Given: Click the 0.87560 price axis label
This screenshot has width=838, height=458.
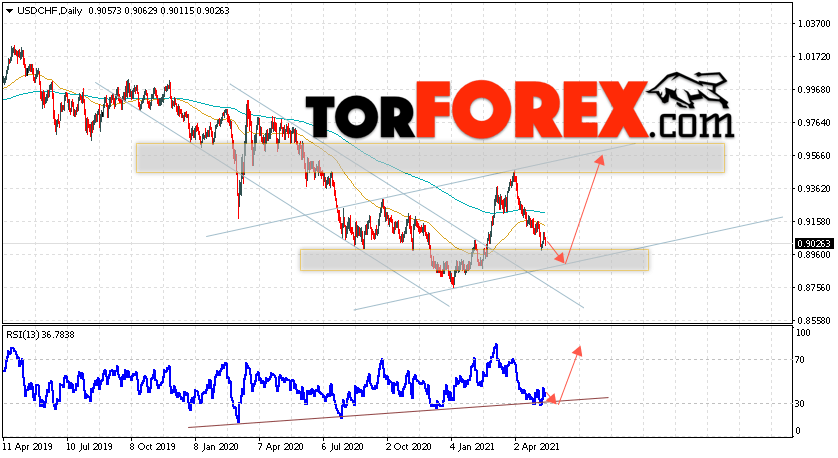Looking at the screenshot, I should [814, 288].
